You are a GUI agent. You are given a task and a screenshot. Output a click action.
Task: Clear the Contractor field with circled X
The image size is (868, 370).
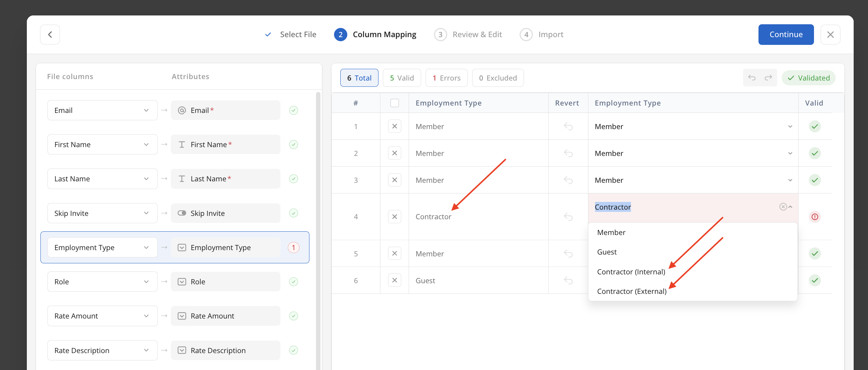tap(783, 207)
